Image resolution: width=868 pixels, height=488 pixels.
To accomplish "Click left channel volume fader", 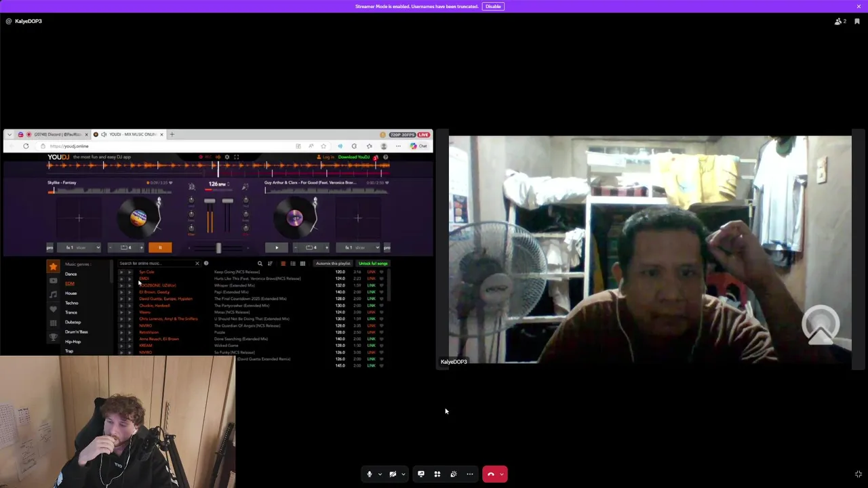I will pos(210,201).
